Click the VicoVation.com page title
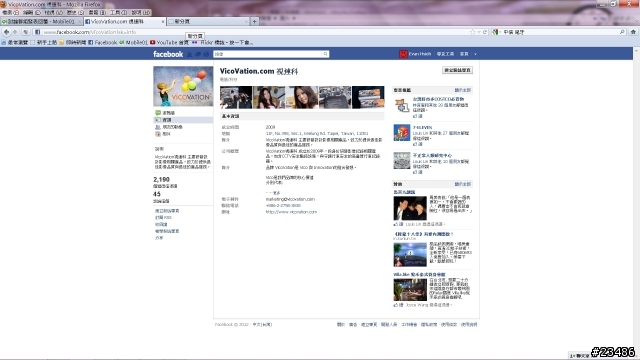This screenshot has height=360, width=640. pyautogui.click(x=259, y=71)
